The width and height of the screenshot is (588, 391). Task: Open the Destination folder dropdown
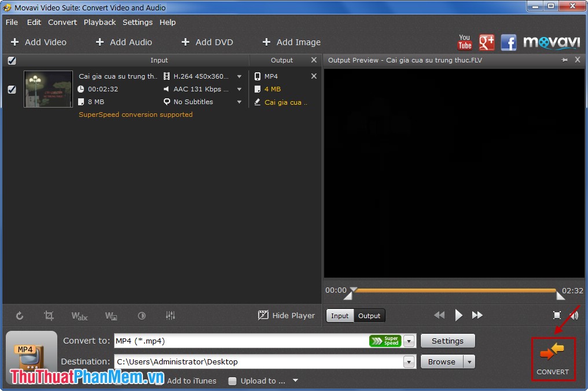(409, 362)
